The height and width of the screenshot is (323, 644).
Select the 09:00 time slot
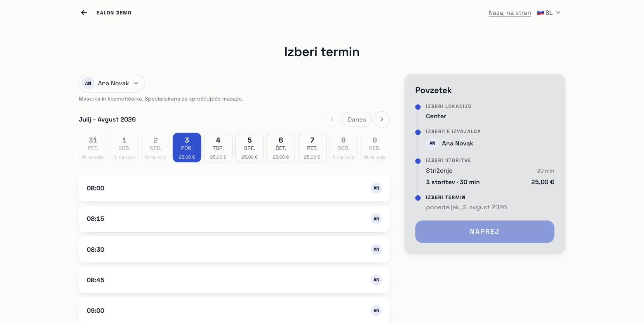[x=234, y=310]
